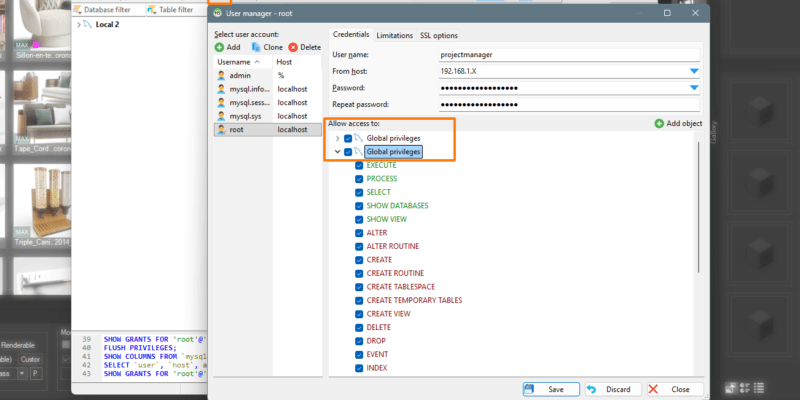Uncheck the SELECT privilege
This screenshot has height=400, width=800.
(359, 192)
